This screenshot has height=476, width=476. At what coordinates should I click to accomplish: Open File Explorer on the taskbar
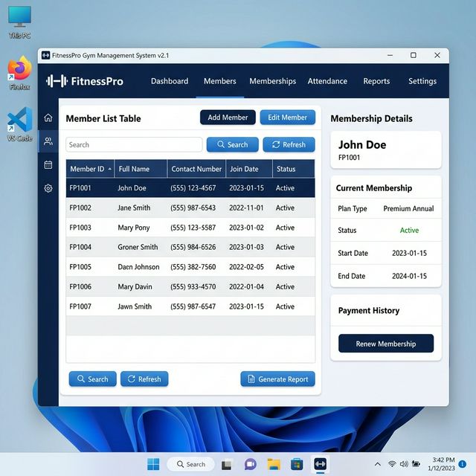(274, 464)
